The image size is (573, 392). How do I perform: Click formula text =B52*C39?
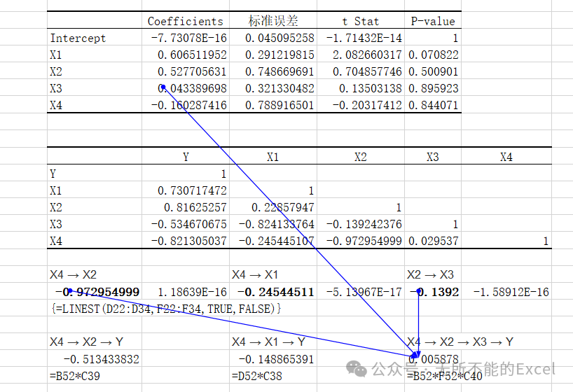[74, 376]
